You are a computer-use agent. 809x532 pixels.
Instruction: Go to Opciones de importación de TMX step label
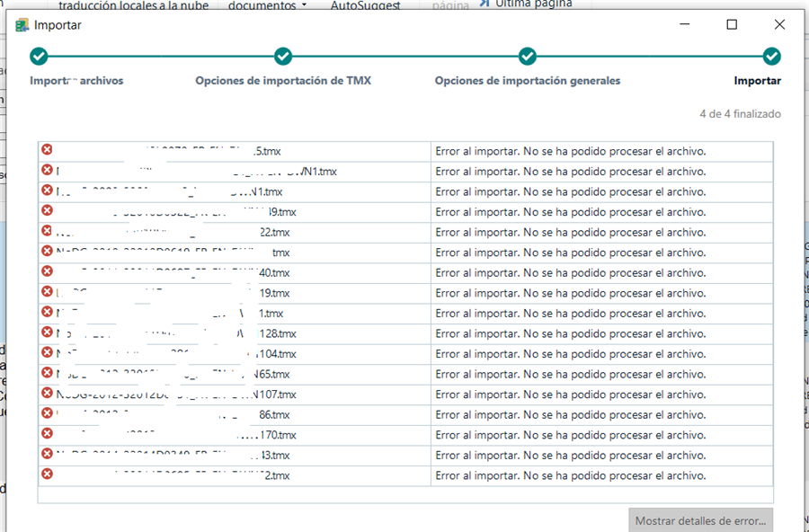[x=283, y=81]
